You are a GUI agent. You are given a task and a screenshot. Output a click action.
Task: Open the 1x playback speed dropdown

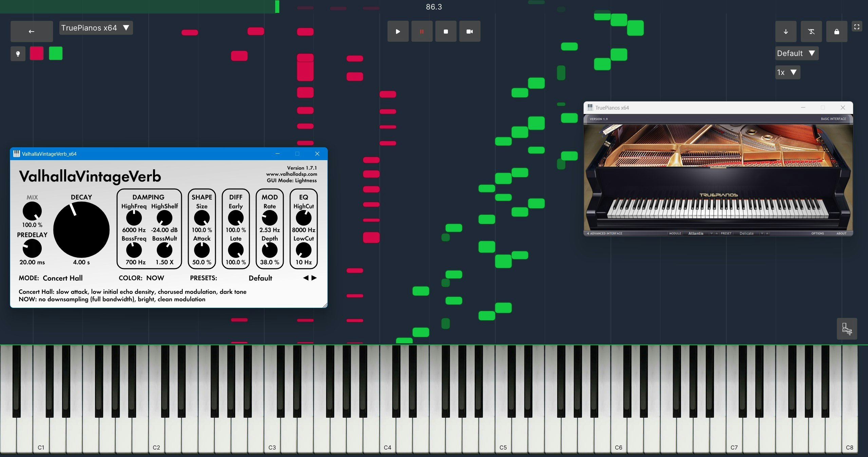point(788,72)
